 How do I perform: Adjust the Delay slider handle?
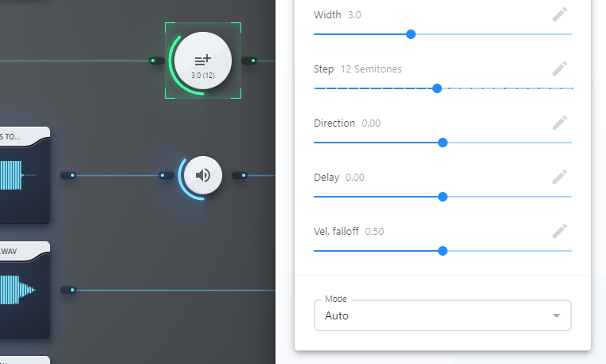tap(443, 197)
